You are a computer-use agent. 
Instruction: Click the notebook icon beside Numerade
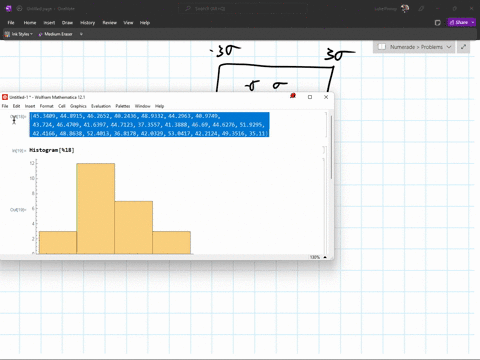tap(382, 47)
